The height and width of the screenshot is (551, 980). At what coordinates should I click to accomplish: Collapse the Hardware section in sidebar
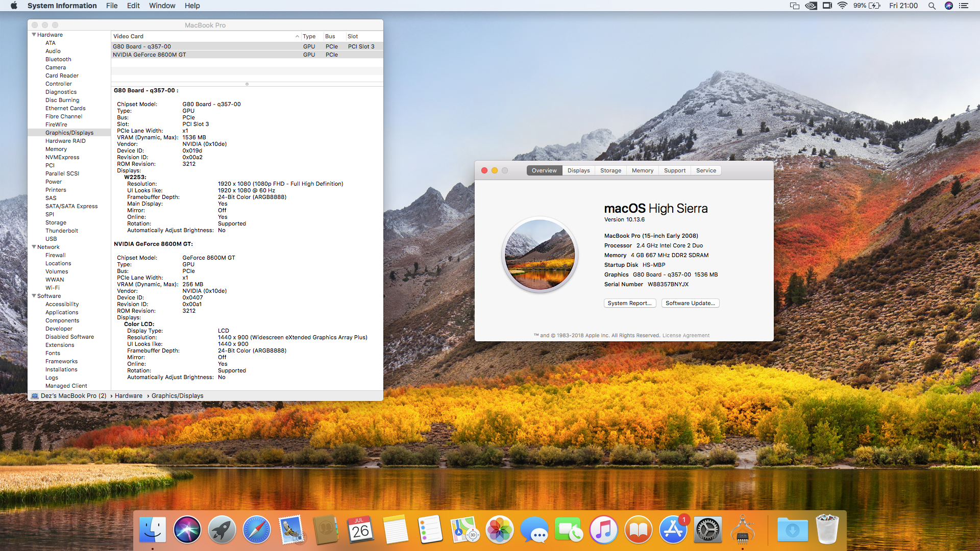click(34, 35)
